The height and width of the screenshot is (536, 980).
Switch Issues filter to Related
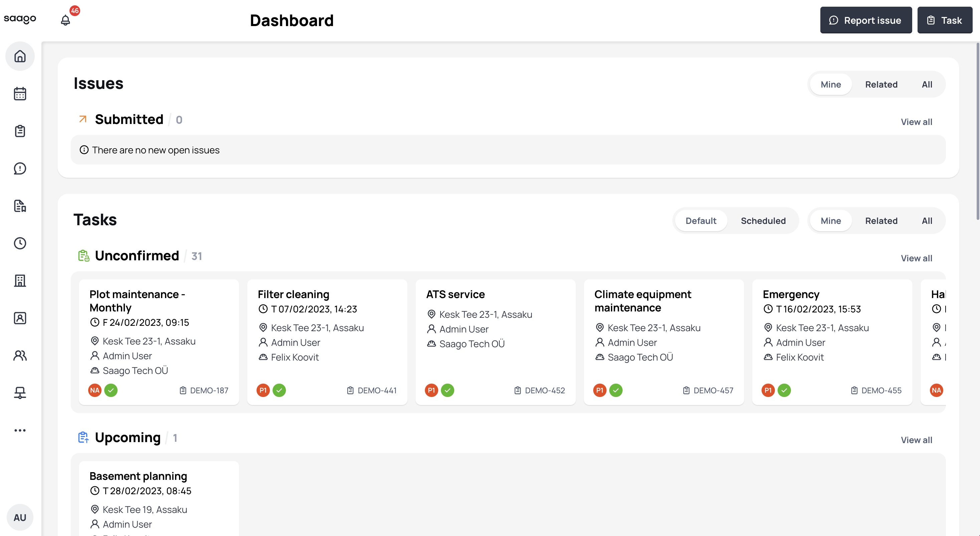(x=881, y=84)
